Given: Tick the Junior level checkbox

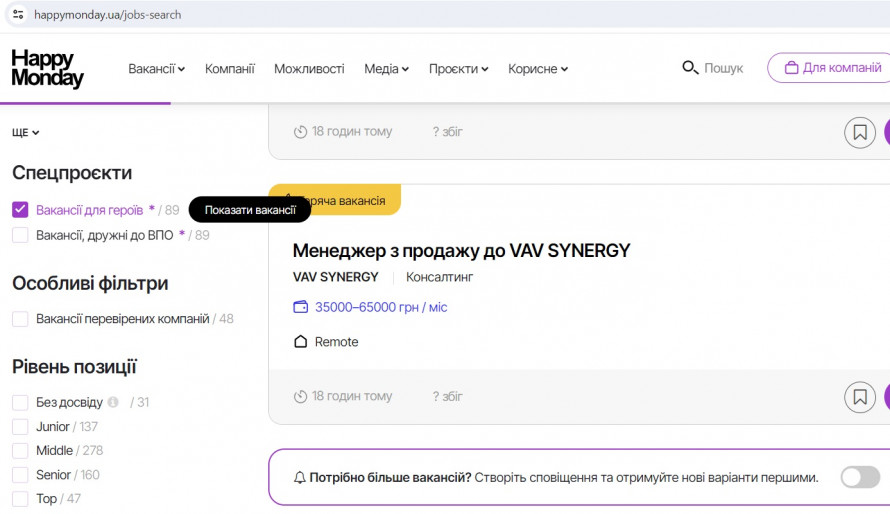Looking at the screenshot, I should click(x=20, y=427).
